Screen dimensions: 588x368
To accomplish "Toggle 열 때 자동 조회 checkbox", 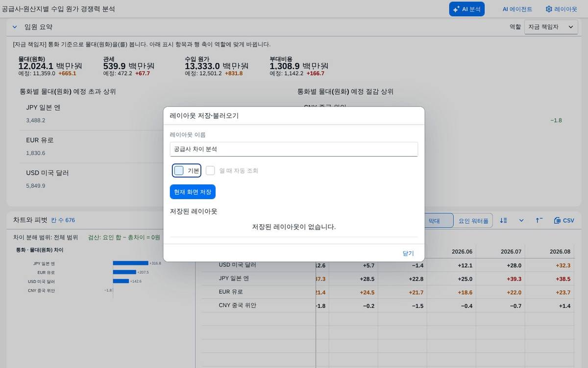I will click(210, 171).
